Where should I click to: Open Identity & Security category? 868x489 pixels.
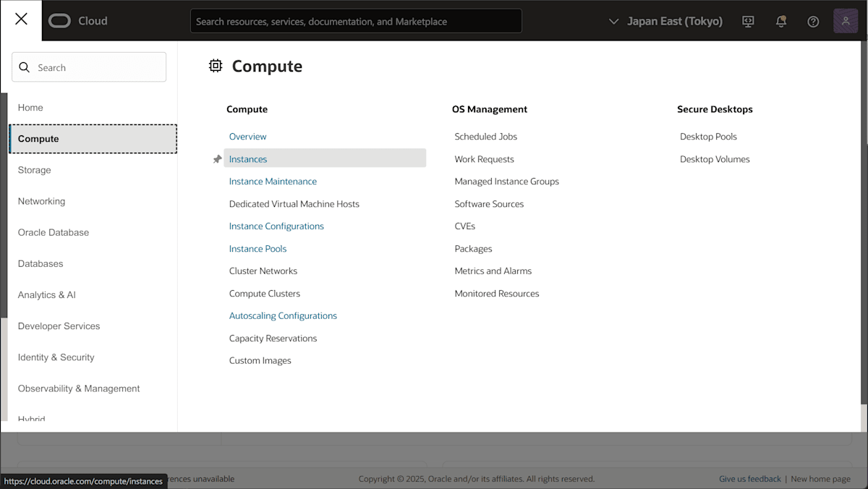point(56,357)
